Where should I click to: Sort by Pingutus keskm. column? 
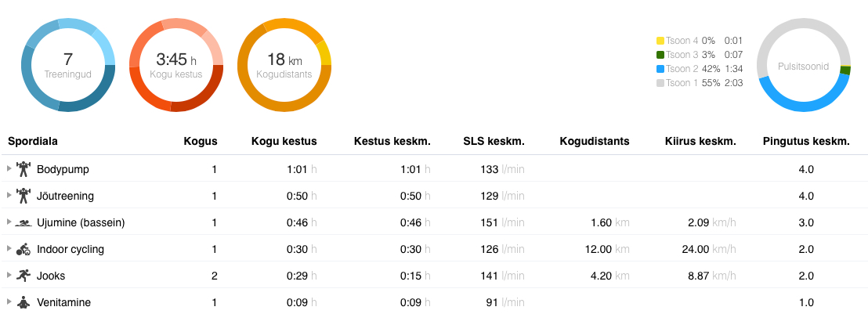pos(806,142)
